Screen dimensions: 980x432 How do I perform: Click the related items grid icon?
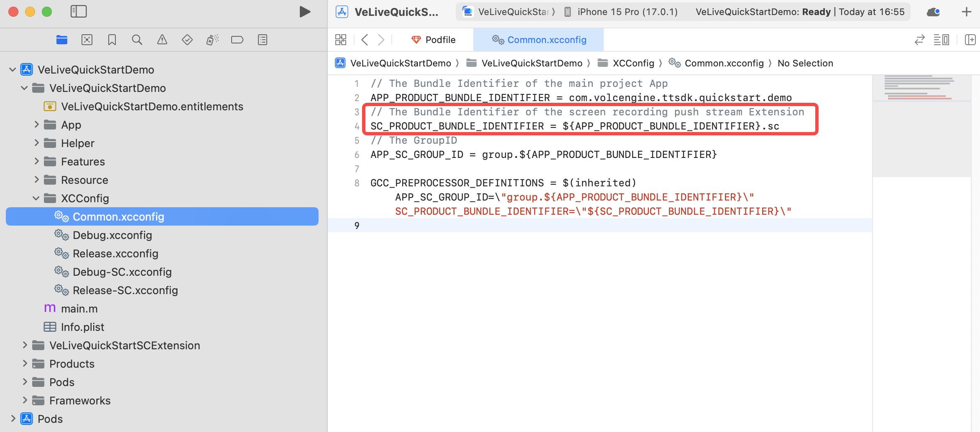point(341,40)
